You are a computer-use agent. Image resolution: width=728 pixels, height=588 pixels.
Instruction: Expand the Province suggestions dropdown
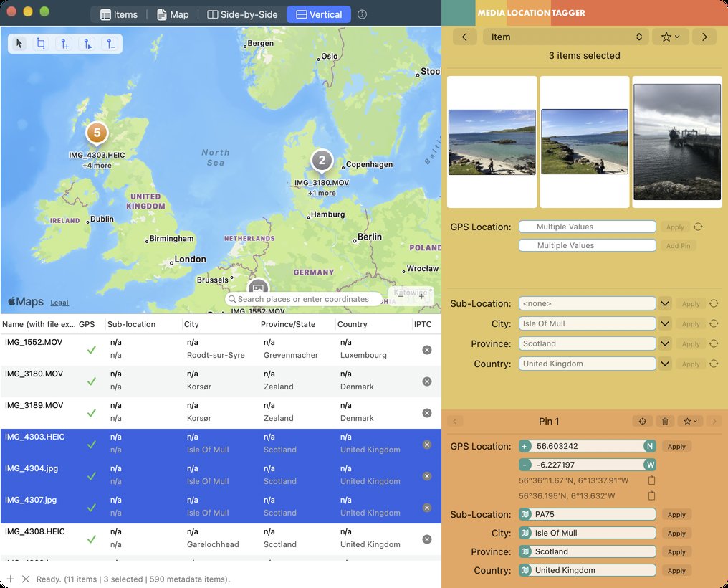coord(665,343)
